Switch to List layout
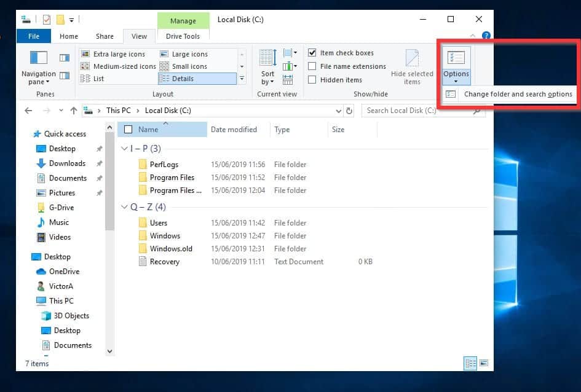Screen dimensions: 581x392 pos(93,79)
